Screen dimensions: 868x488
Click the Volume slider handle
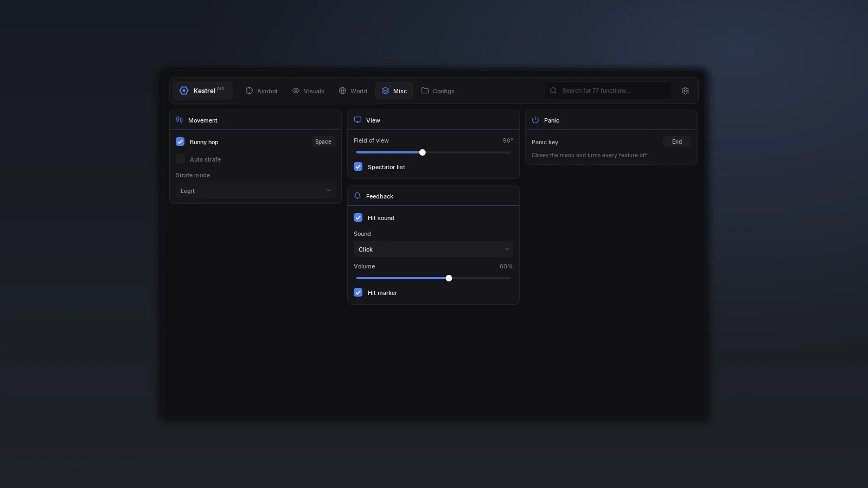pyautogui.click(x=449, y=278)
